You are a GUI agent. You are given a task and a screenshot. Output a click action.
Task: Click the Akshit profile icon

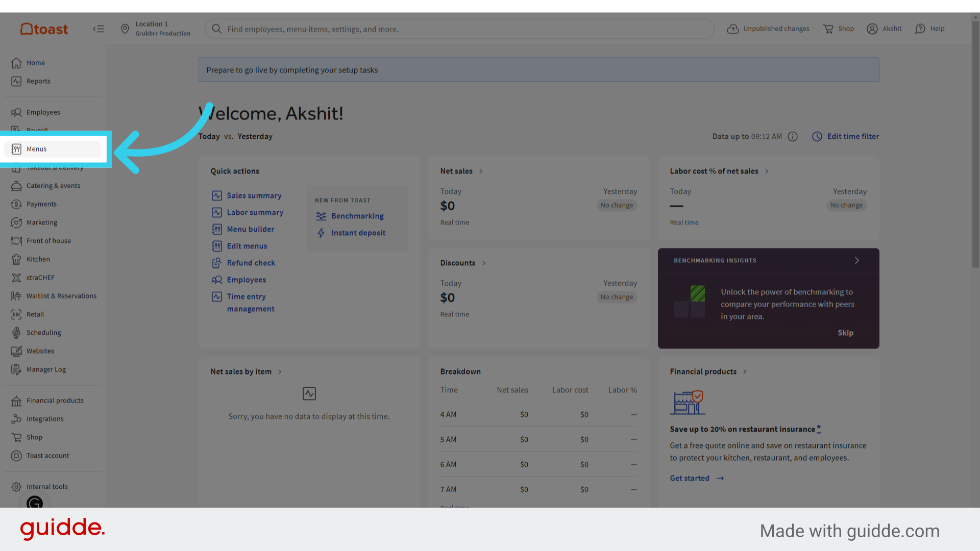tap(872, 29)
